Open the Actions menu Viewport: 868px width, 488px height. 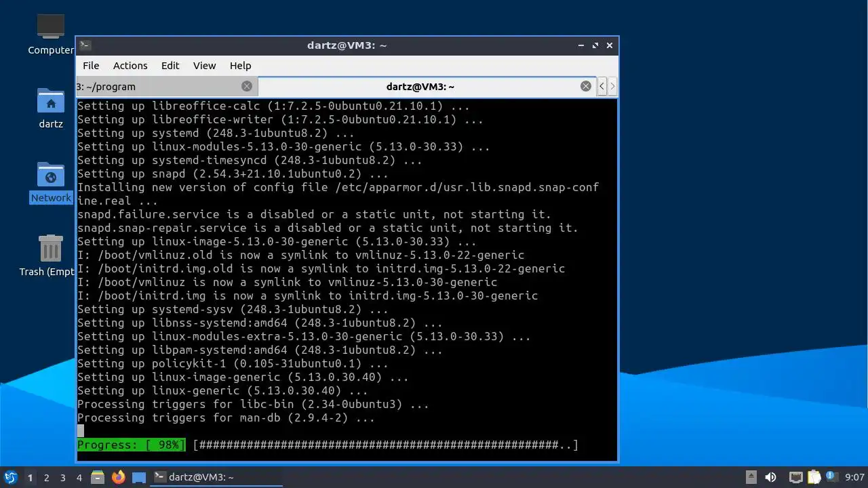point(130,66)
